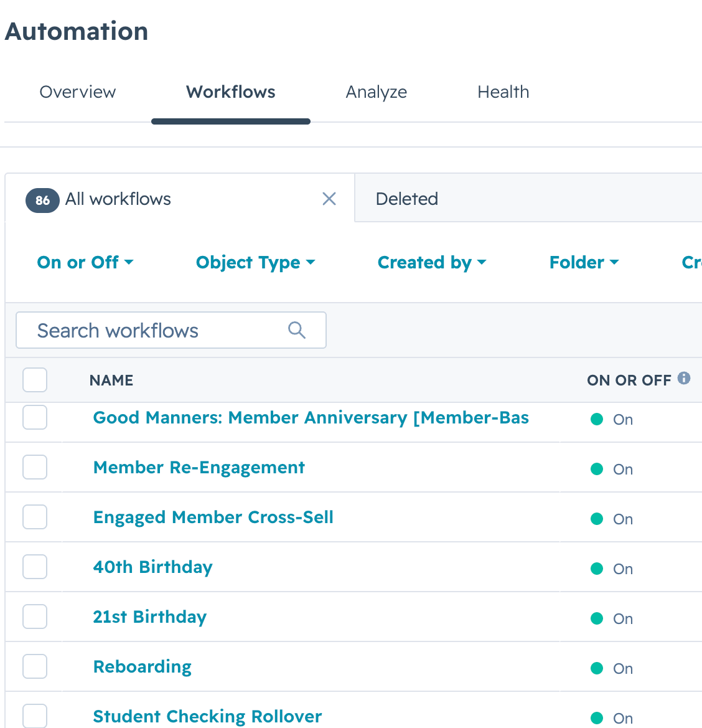Check the 40th Birthday workflow checkbox
Screen dimensions: 702x728
coord(35,567)
